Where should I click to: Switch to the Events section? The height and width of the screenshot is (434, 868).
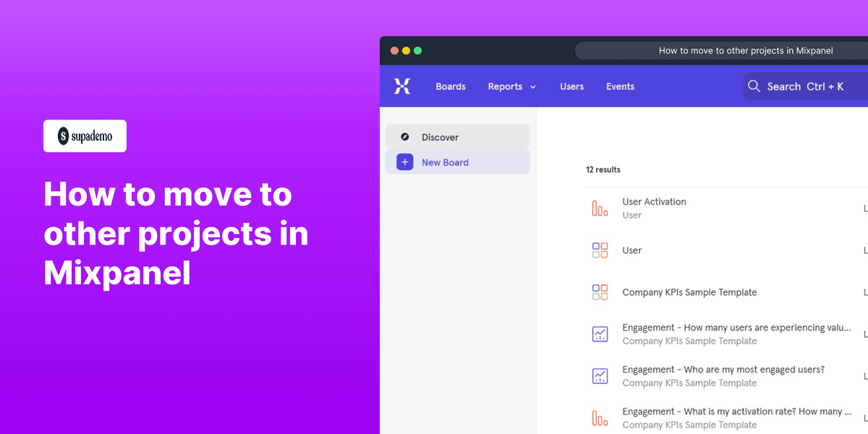pos(620,86)
